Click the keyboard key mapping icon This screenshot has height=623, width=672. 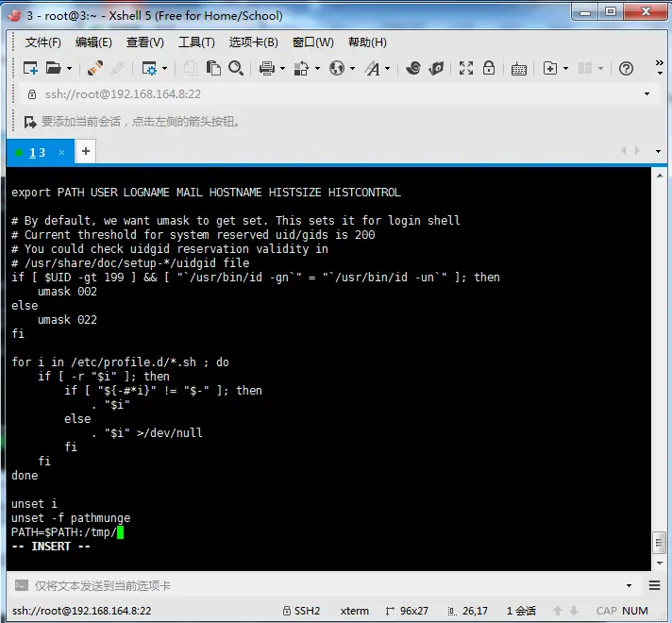coord(518,69)
